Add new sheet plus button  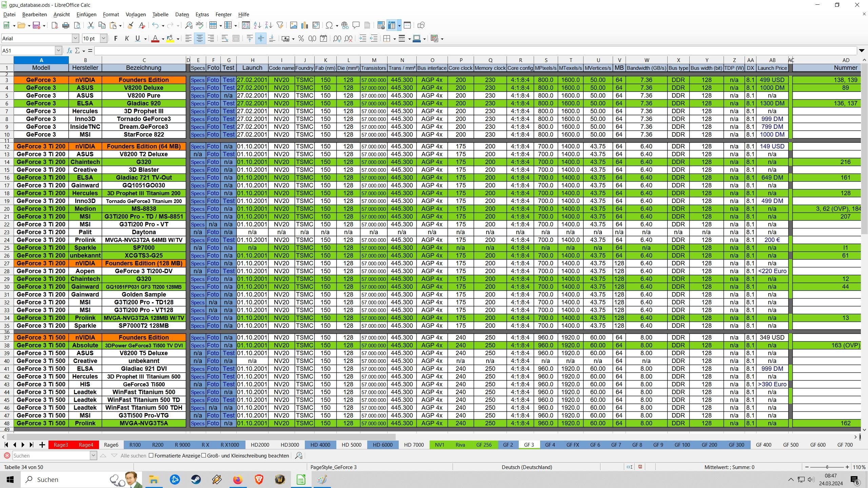pyautogui.click(x=42, y=445)
